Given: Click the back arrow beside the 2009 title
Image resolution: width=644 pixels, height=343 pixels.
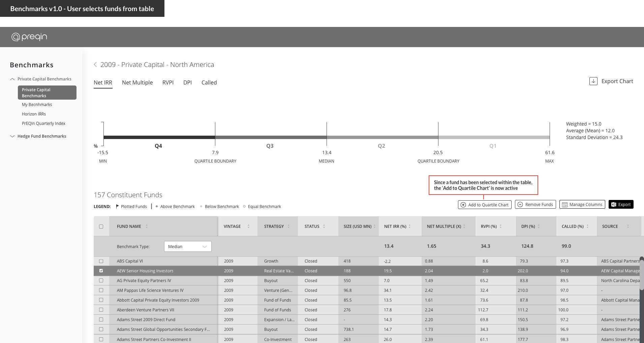Looking at the screenshot, I should (x=95, y=65).
